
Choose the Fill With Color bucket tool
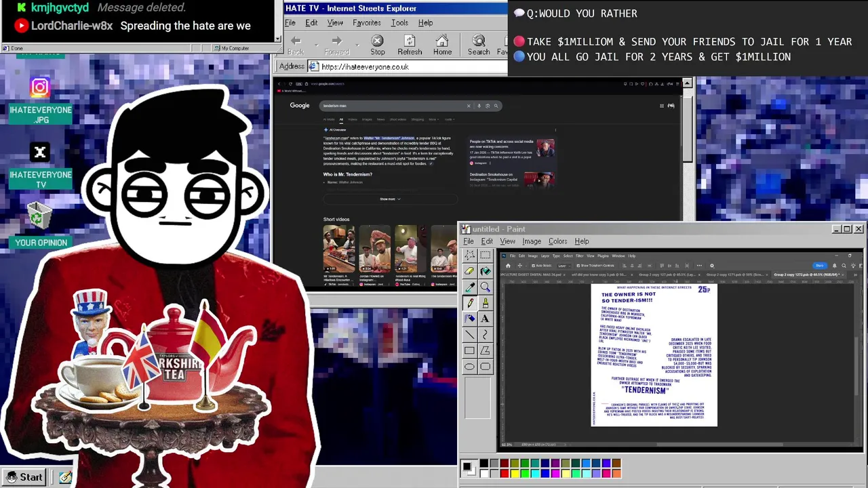[485, 271]
